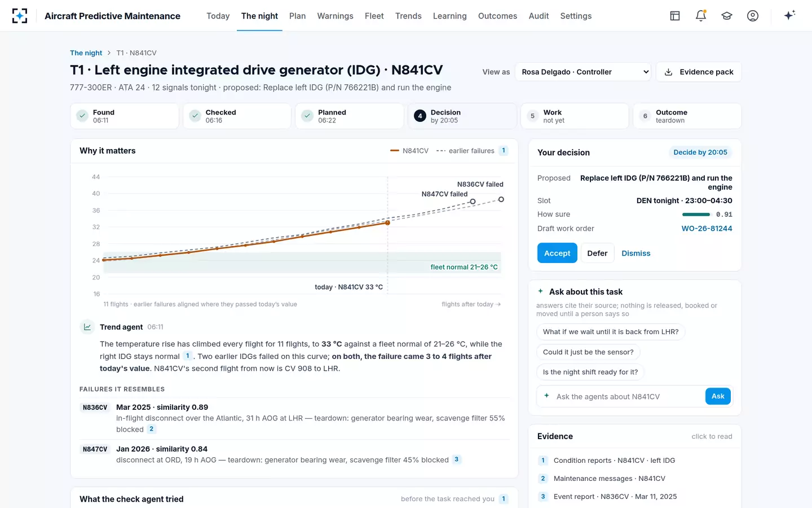This screenshot has height=508, width=812.
Task: Open the Trends tab
Action: pyautogui.click(x=408, y=16)
